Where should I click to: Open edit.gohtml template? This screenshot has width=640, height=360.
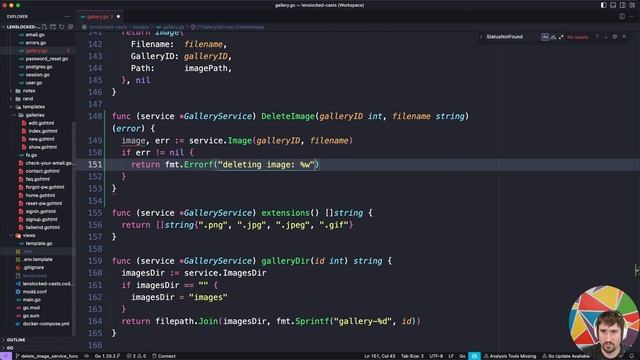click(x=41, y=123)
